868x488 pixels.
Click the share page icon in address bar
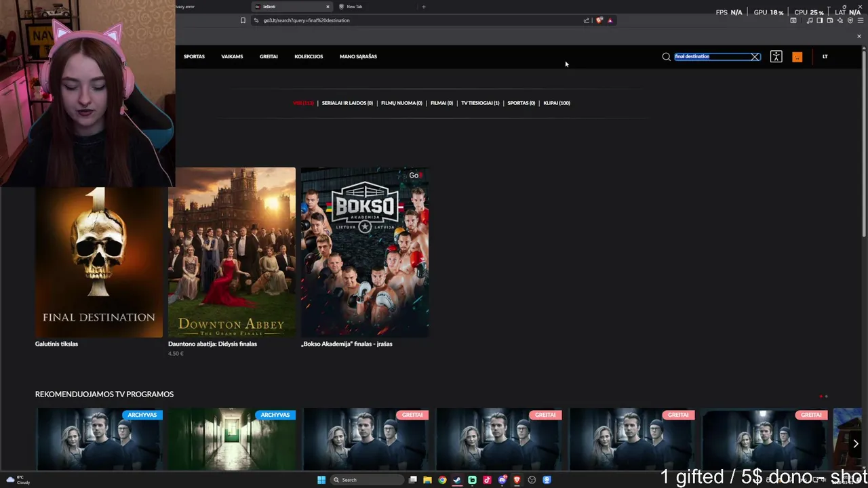[x=586, y=20]
